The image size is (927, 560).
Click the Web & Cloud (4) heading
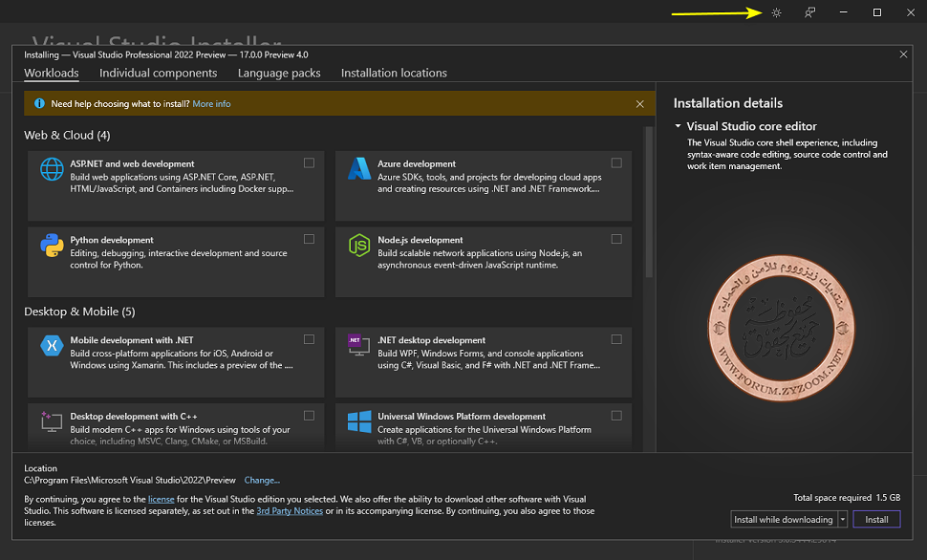67,136
